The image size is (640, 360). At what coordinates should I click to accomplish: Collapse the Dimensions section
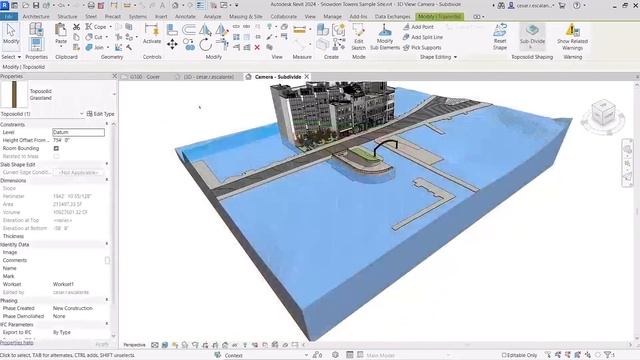pos(107,180)
